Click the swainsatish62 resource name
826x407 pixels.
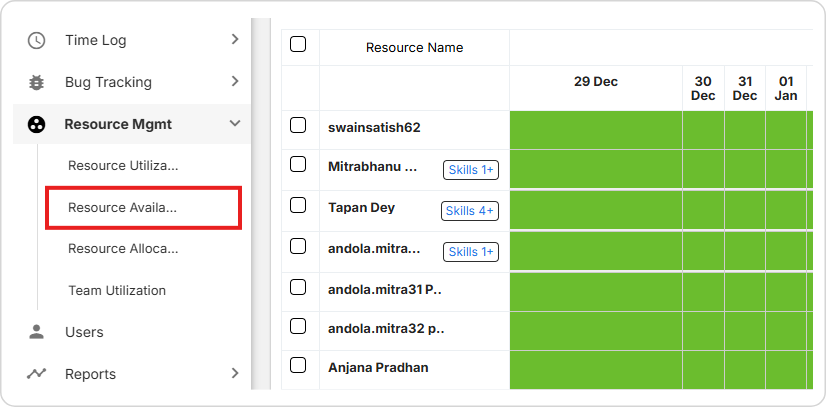coord(374,128)
